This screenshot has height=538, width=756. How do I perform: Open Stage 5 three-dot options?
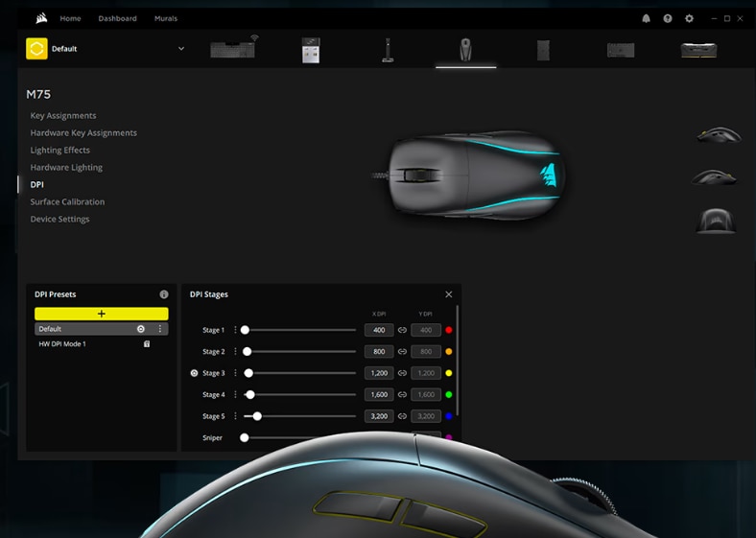235,415
